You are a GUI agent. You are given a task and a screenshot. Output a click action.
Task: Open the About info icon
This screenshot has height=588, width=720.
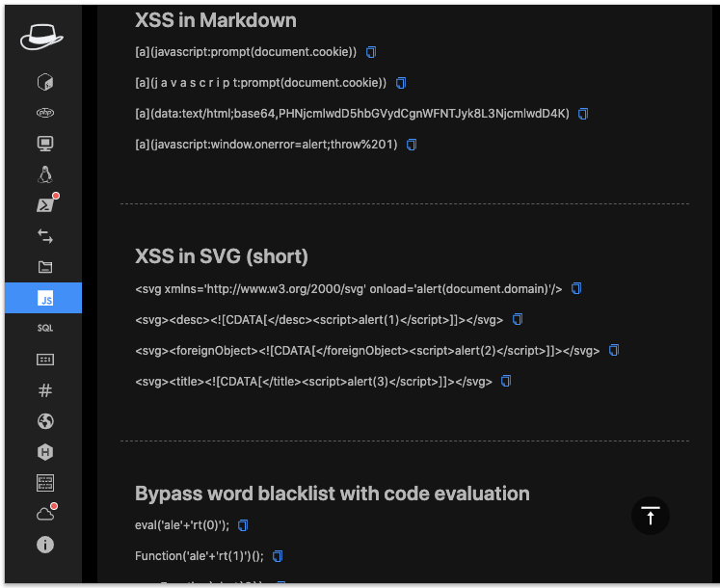coord(45,545)
